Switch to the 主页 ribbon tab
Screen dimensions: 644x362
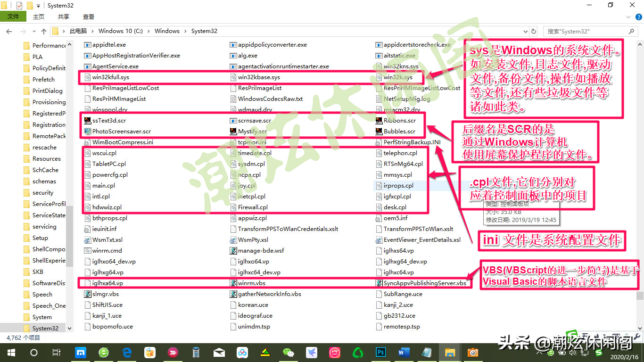(x=39, y=16)
